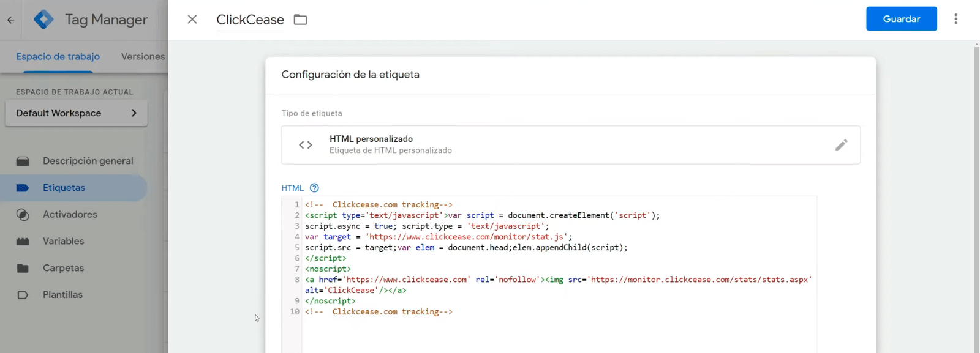Expand the Default Workspace selector
Viewport: 980px width, 353px height.
tap(76, 113)
